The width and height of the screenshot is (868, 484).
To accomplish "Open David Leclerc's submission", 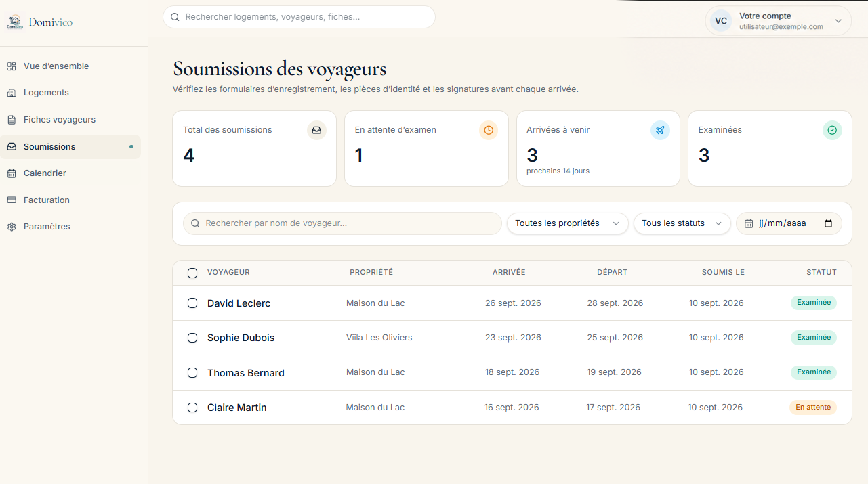I will pos(239,303).
